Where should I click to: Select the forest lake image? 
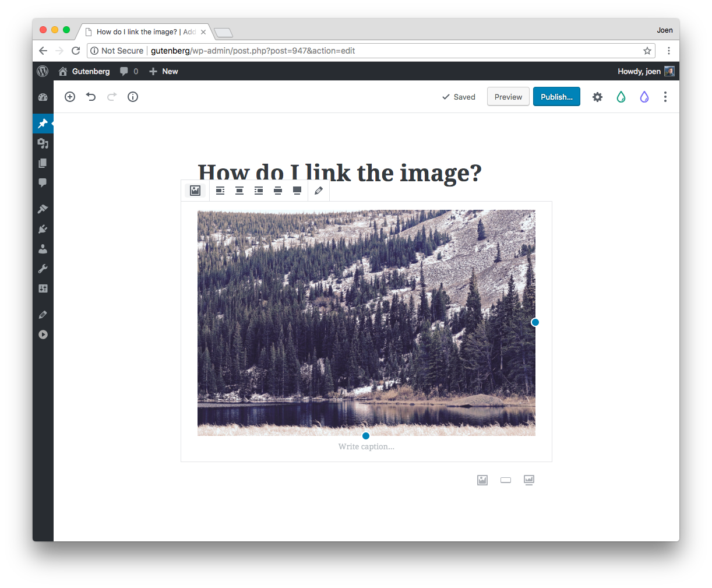[x=366, y=322]
